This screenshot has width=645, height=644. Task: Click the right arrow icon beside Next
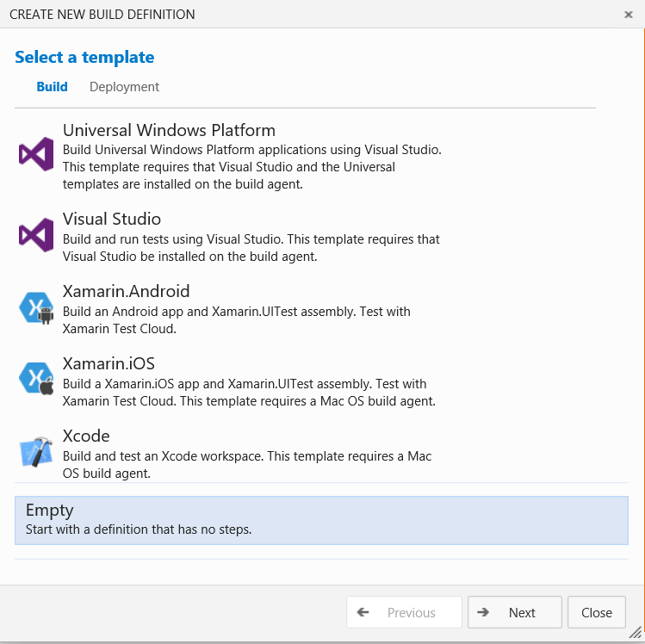tap(483, 612)
